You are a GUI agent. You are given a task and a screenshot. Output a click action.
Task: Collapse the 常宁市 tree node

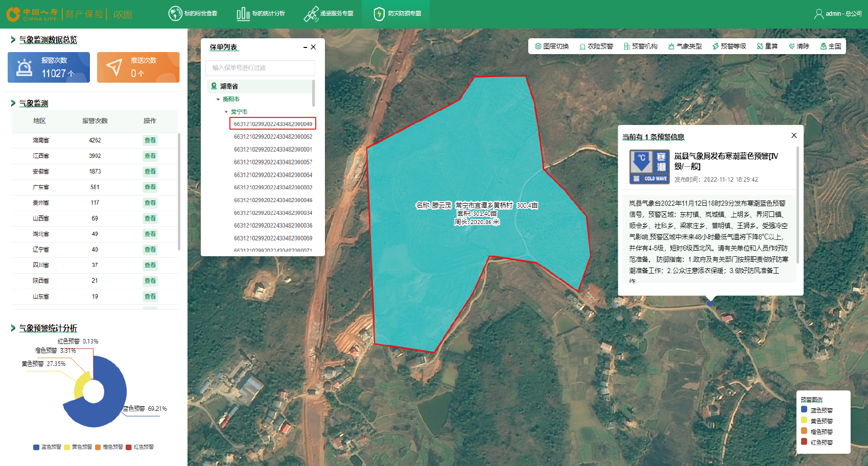coord(226,112)
